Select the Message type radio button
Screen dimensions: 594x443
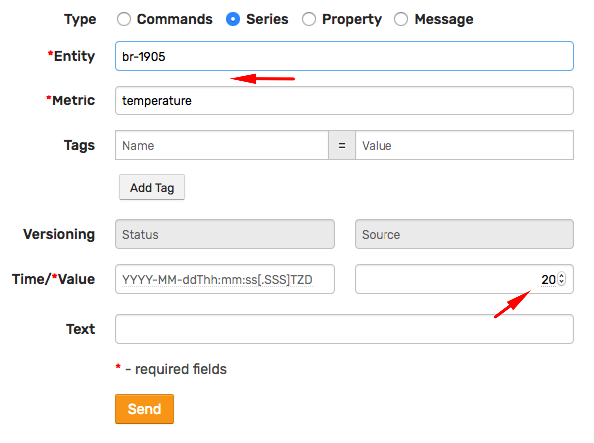coord(401,19)
